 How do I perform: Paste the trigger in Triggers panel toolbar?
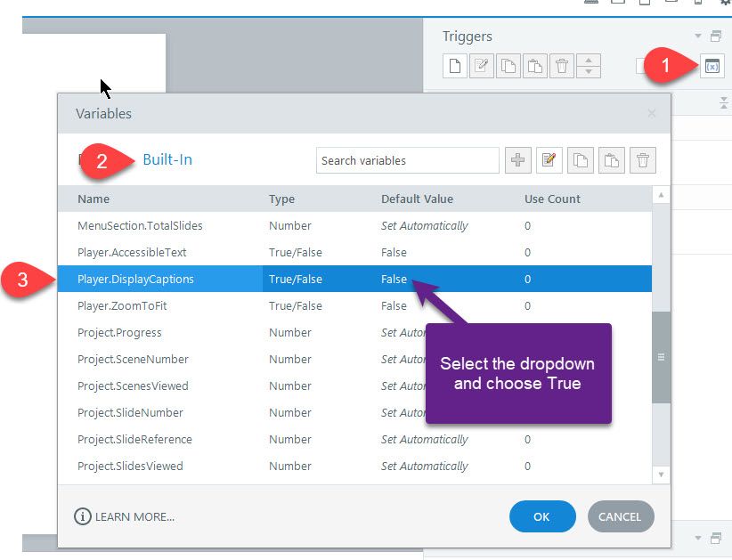point(534,66)
